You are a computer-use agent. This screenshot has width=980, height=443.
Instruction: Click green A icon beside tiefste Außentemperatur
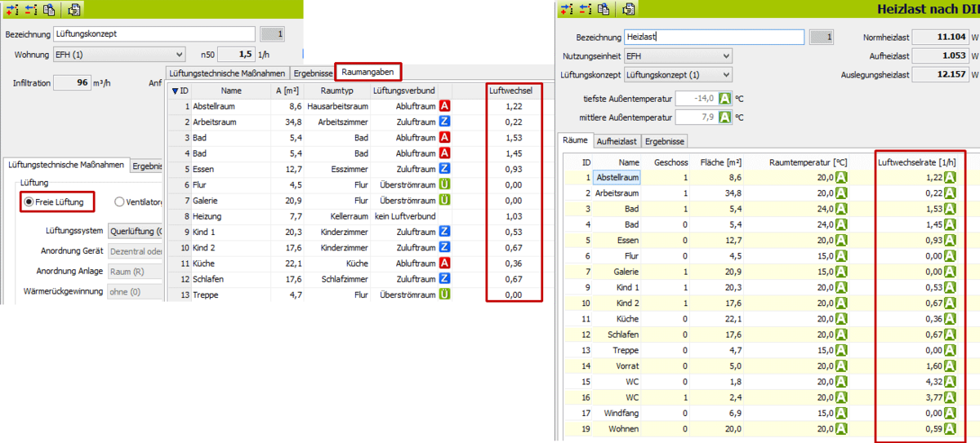tap(724, 98)
